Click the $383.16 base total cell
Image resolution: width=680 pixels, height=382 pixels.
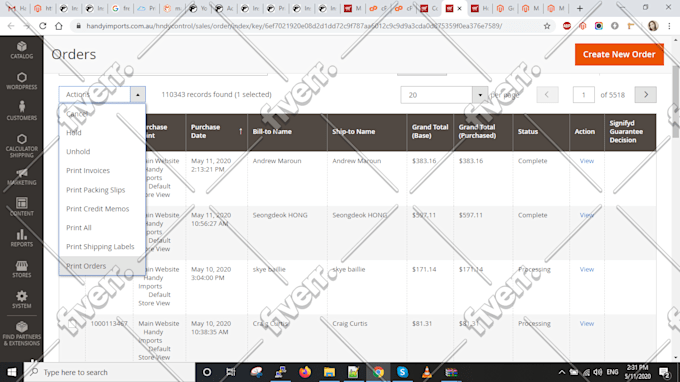424,161
